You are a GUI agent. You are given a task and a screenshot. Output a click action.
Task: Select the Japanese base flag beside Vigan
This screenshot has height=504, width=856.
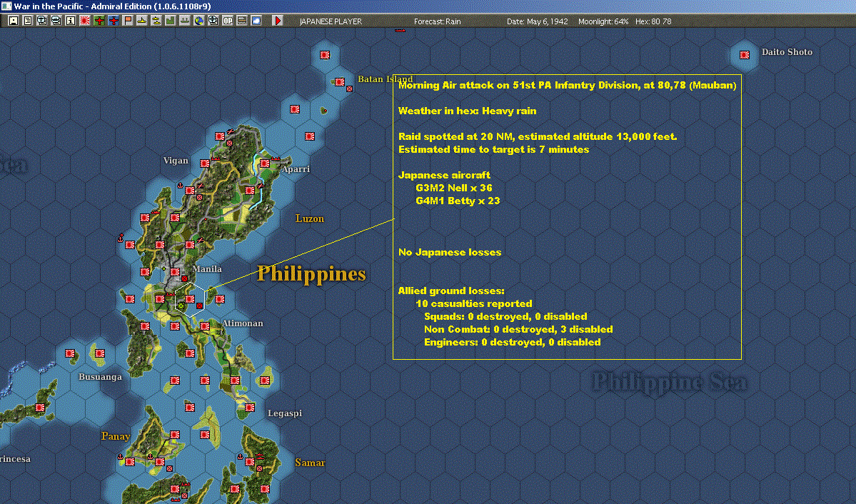205,163
